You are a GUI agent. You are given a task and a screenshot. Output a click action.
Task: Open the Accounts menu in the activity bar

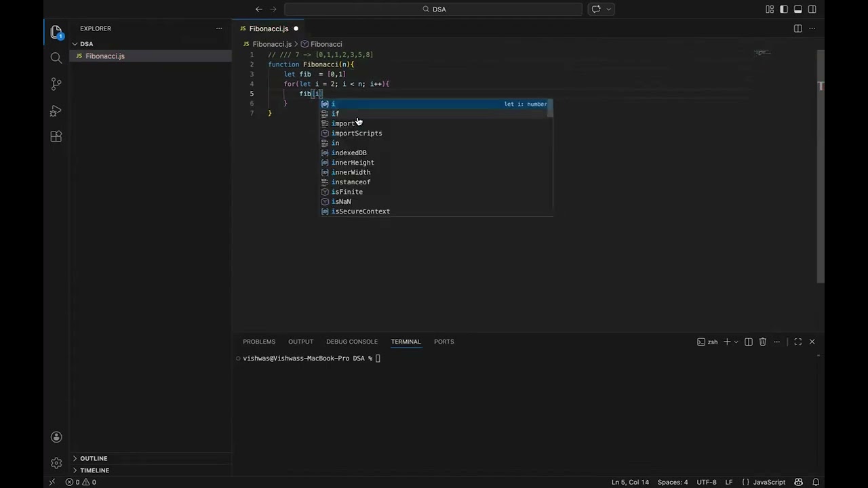tap(56, 437)
